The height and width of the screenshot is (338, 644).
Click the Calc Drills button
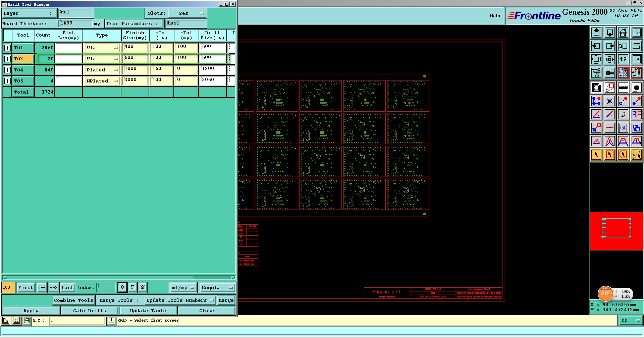click(90, 311)
